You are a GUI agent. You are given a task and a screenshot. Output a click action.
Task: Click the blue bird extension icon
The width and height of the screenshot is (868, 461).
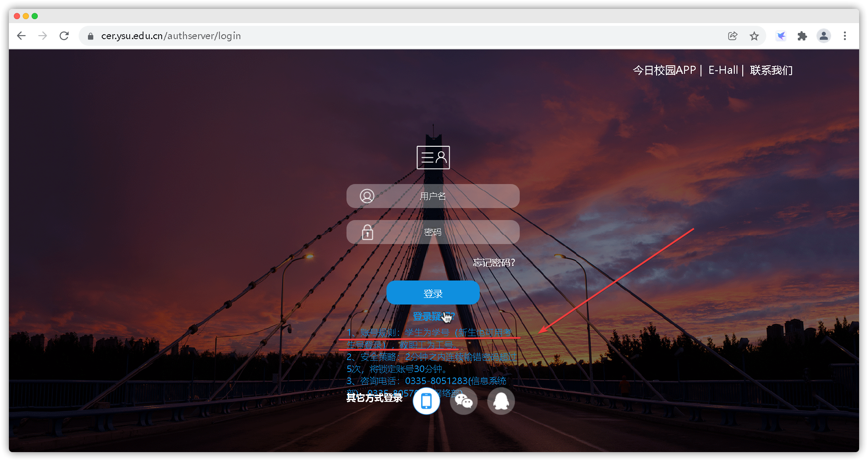pyautogui.click(x=780, y=36)
